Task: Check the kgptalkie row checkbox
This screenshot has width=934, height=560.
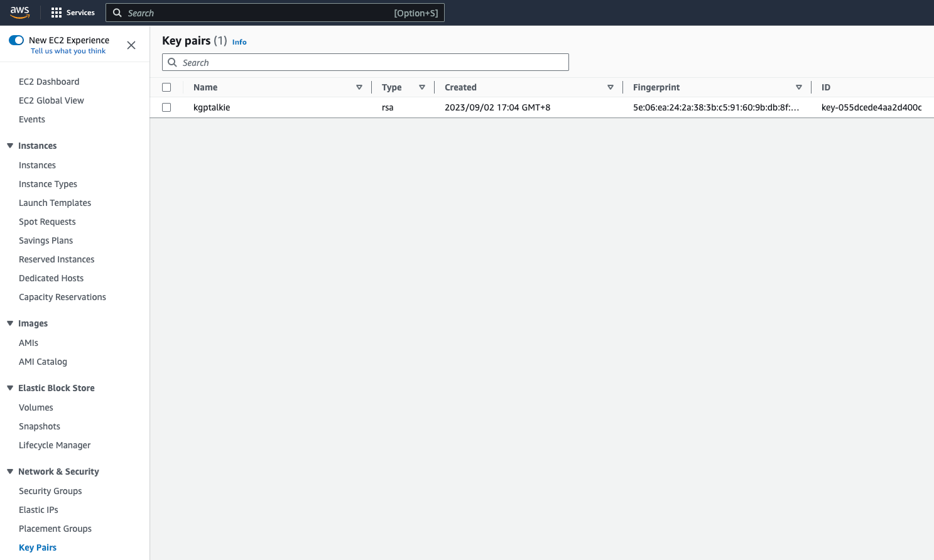Action: (x=166, y=107)
